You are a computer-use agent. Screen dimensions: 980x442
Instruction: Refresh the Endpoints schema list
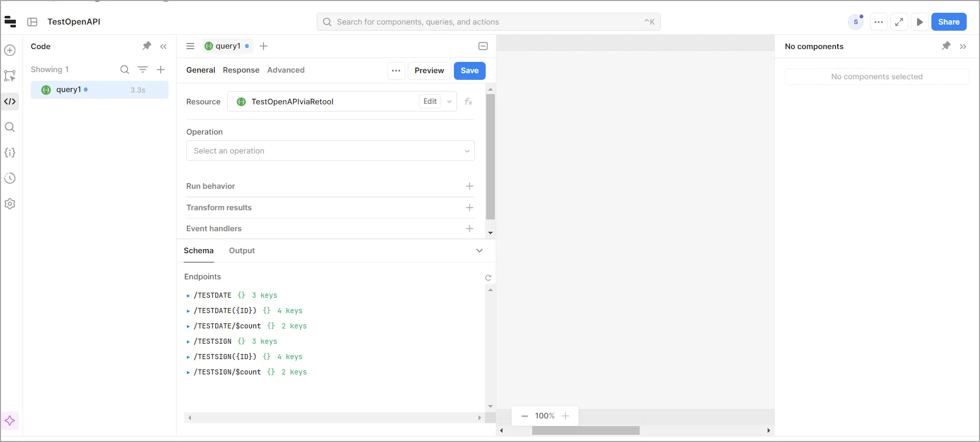(488, 278)
